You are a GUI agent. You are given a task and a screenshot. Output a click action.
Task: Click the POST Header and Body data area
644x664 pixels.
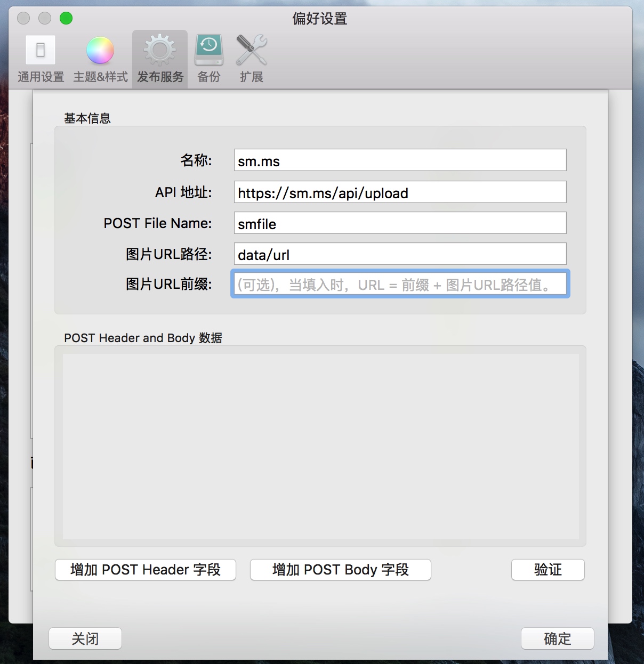tap(321, 447)
